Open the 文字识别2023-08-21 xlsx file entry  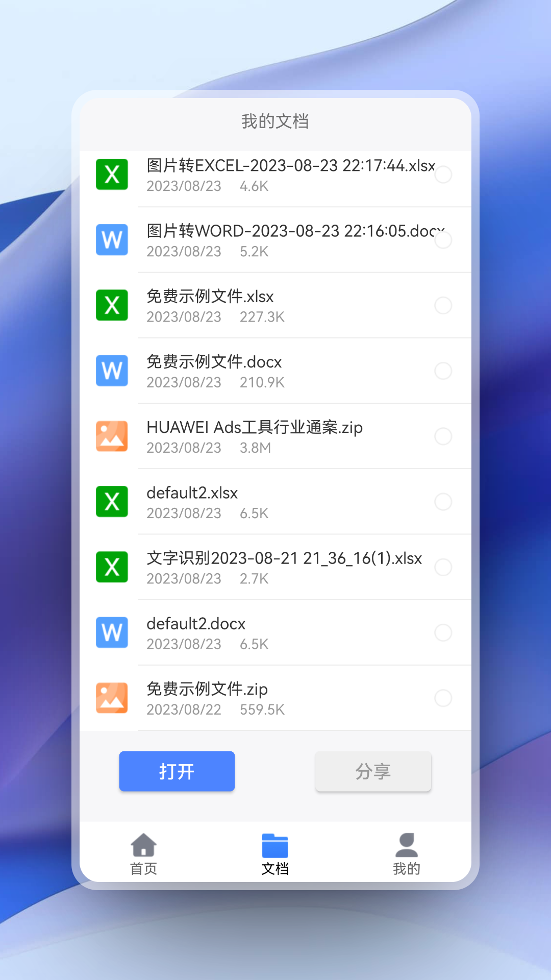pyautogui.click(x=284, y=567)
